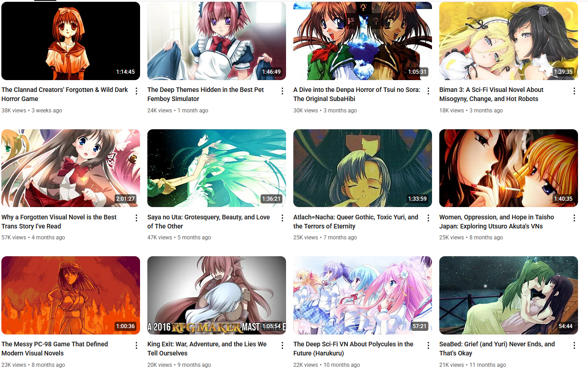
Task: Click more options for Atlach=Nacha video
Action: pos(428,218)
